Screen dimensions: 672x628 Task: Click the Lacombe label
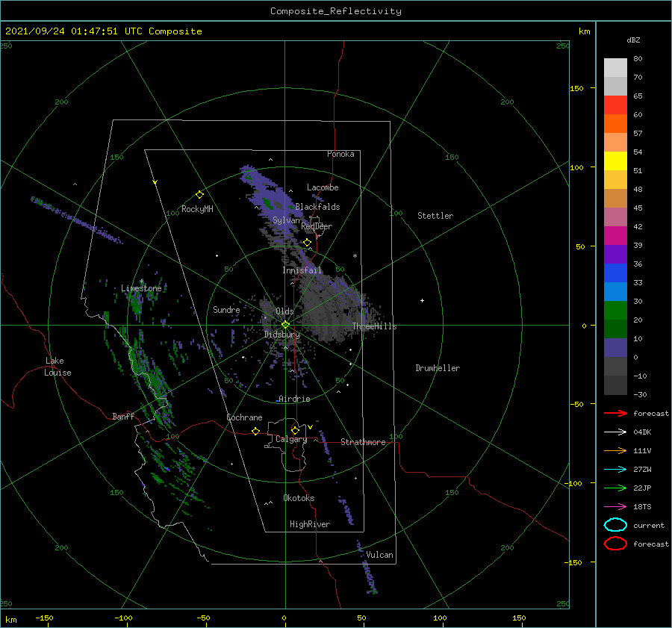click(x=323, y=187)
